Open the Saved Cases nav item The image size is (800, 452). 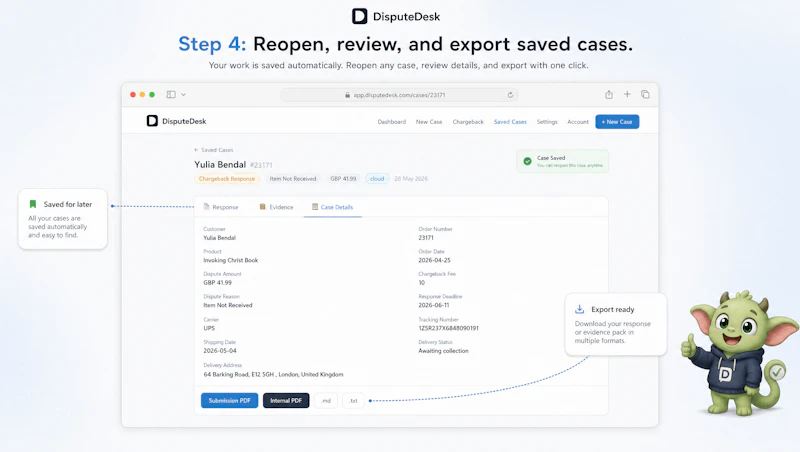click(x=510, y=122)
